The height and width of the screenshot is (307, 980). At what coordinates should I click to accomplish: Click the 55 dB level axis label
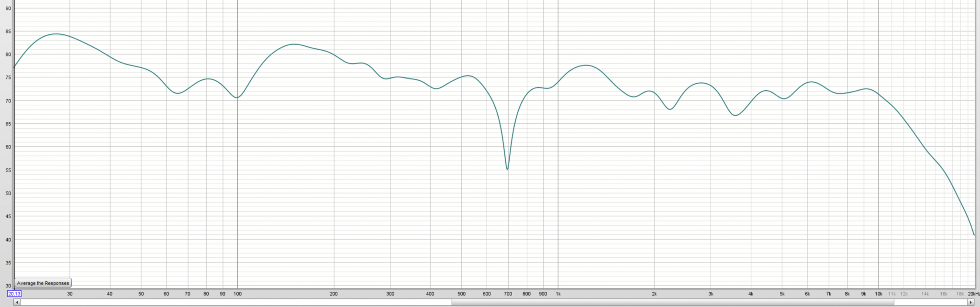click(x=8, y=170)
